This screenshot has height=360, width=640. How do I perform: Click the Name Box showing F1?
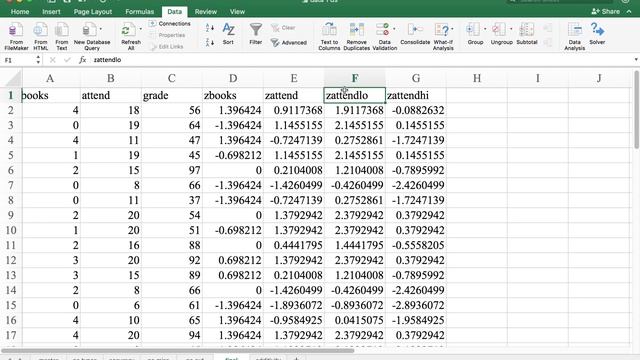(x=18, y=60)
